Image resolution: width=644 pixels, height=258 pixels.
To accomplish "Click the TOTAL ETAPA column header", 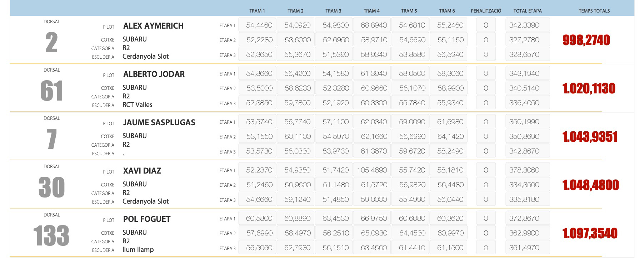I will coord(527,11).
